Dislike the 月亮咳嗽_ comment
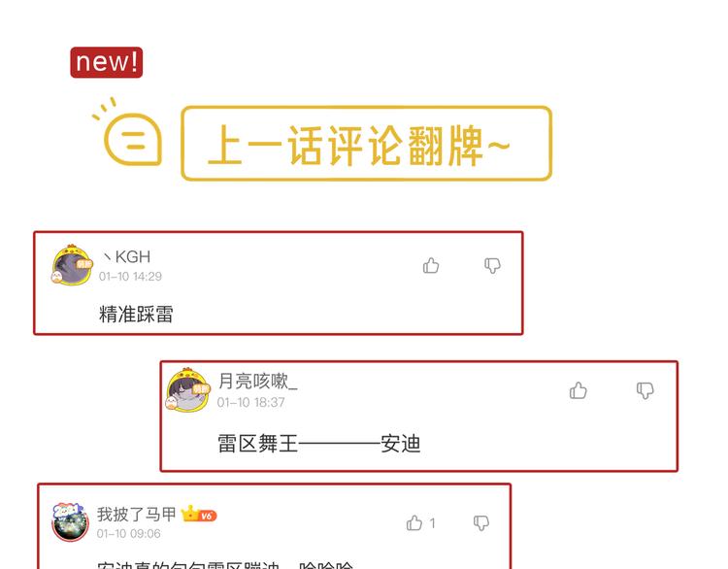 click(645, 390)
